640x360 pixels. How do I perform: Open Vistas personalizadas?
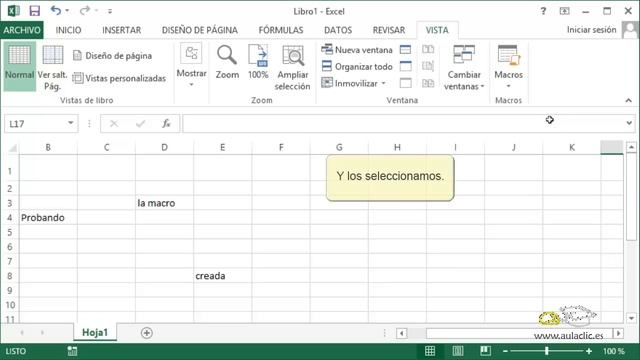pyautogui.click(x=119, y=78)
